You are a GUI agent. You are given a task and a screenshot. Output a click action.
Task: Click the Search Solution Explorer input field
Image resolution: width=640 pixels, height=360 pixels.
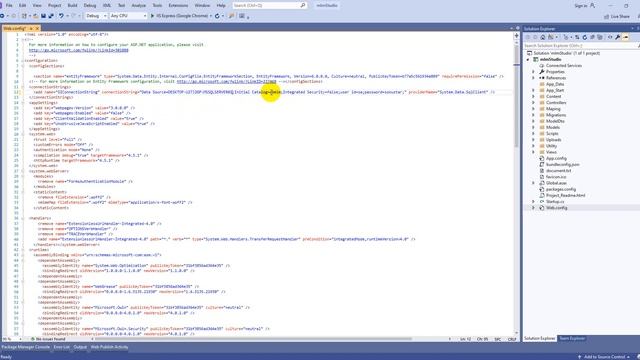click(x=580, y=46)
